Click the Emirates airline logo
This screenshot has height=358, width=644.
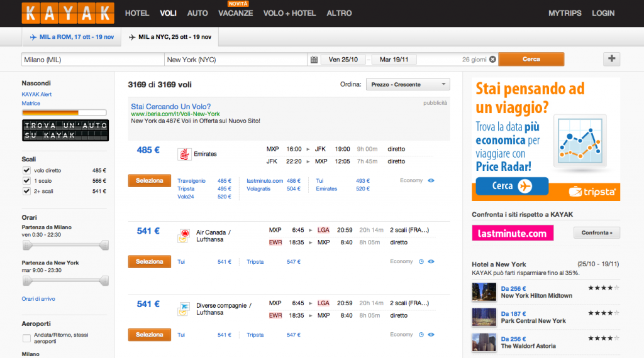tap(184, 154)
